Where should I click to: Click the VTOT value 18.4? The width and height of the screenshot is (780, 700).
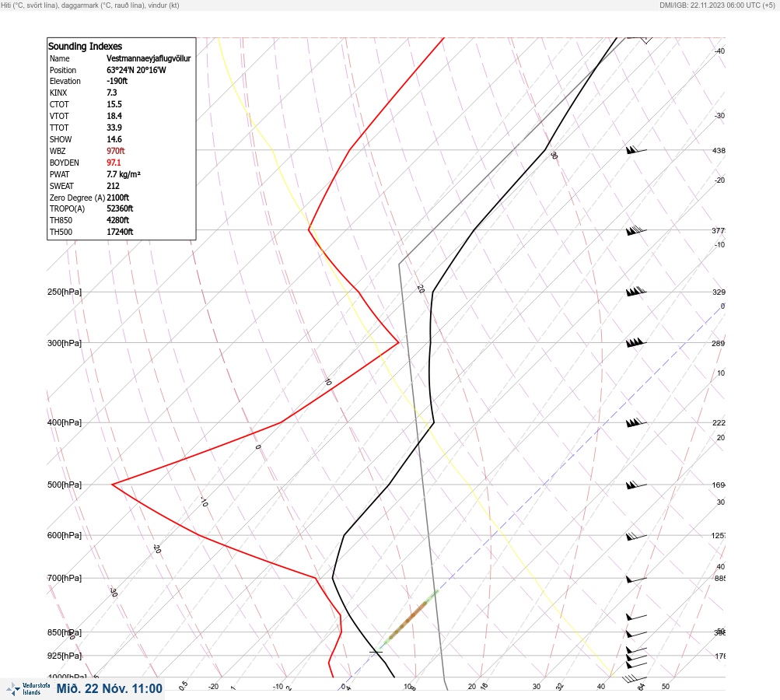[x=114, y=116]
